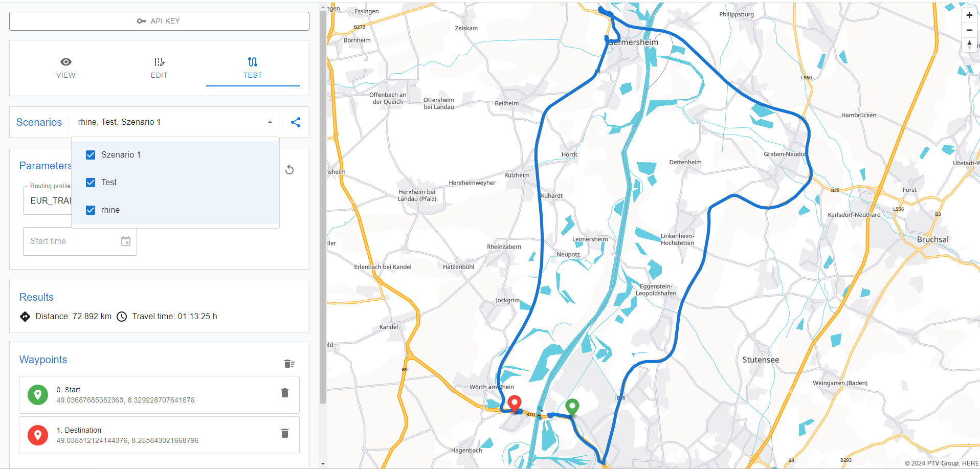Delete the Destination waypoint
Screen dimensions: 980x469
tap(285, 433)
